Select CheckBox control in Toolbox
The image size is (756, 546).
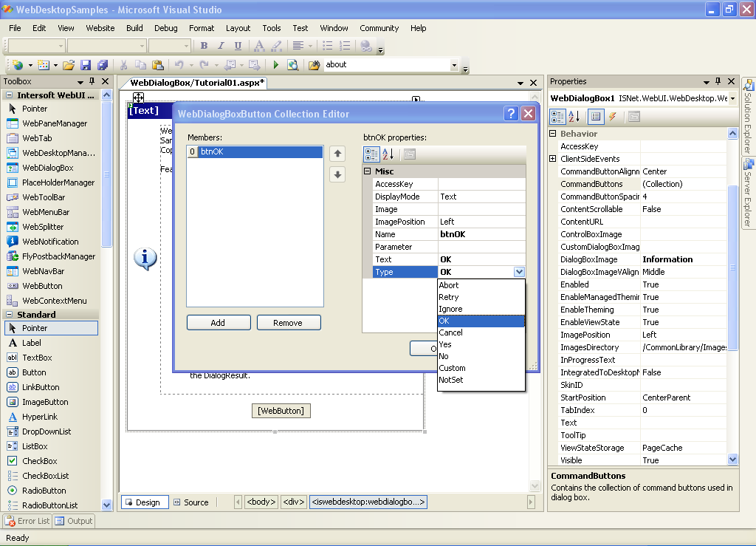39,461
